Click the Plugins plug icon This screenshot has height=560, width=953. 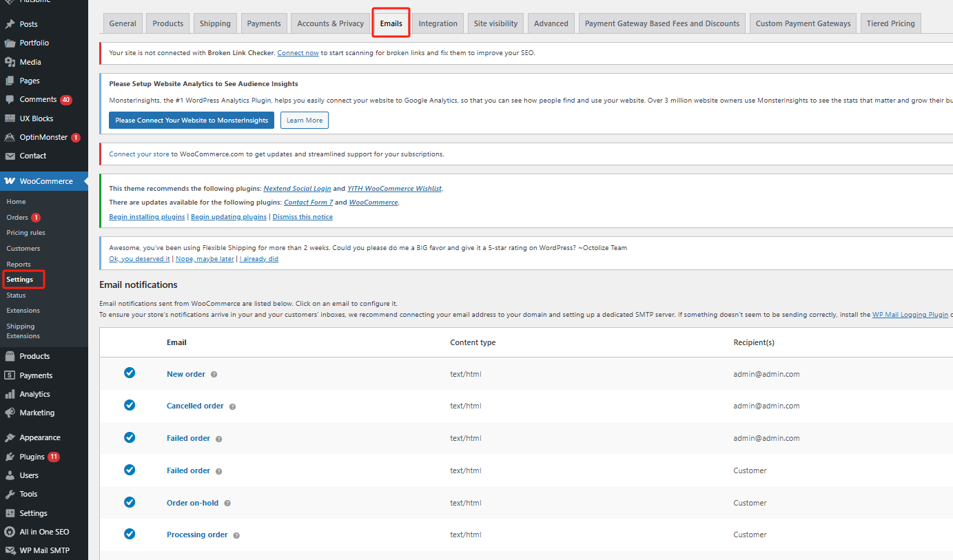click(x=10, y=457)
